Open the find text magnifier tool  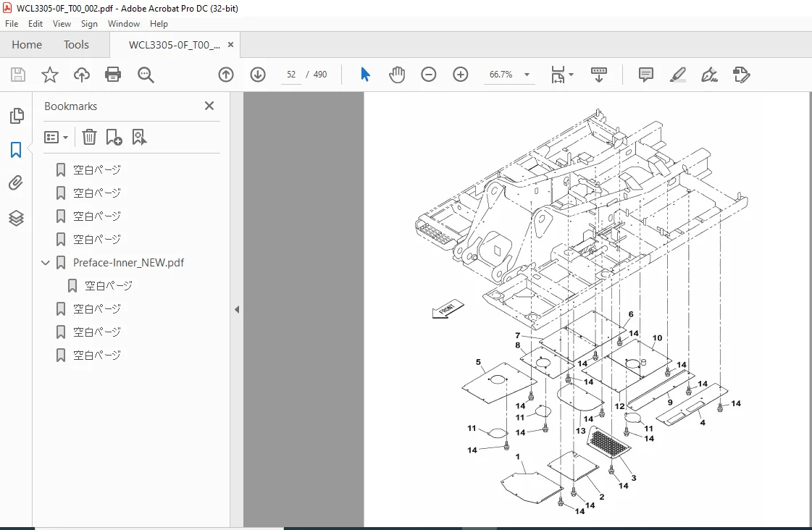(146, 75)
